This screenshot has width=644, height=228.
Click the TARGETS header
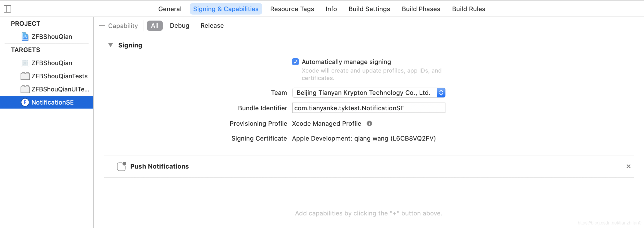click(25, 50)
